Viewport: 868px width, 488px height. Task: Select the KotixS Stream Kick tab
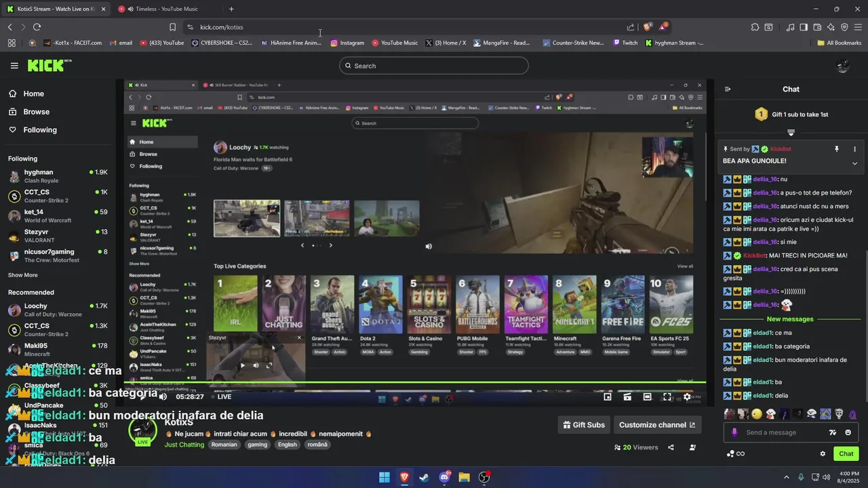click(56, 9)
